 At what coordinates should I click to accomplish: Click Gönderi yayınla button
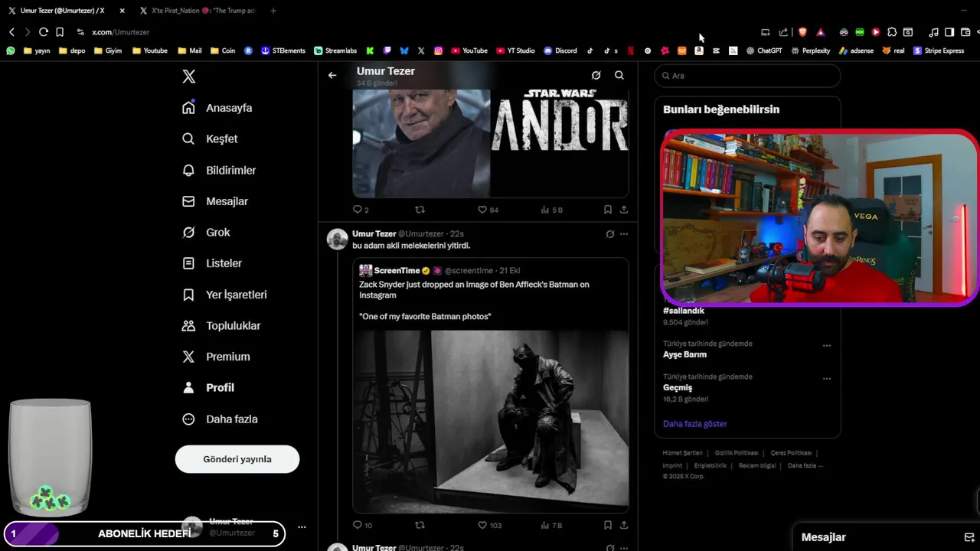coord(237,459)
